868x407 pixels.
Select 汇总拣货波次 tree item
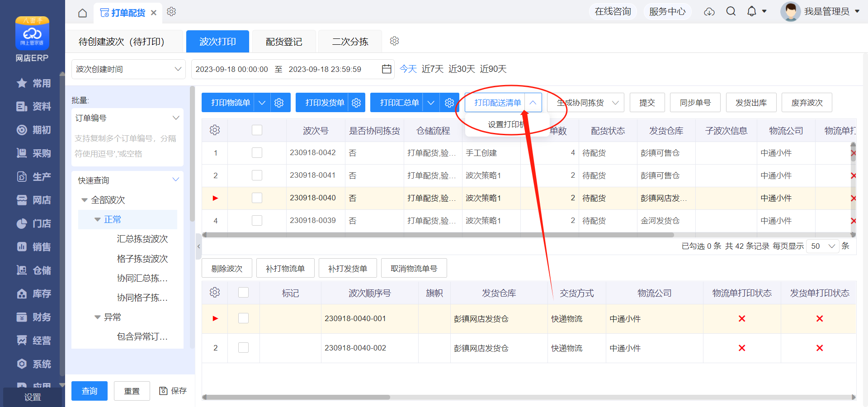point(142,239)
